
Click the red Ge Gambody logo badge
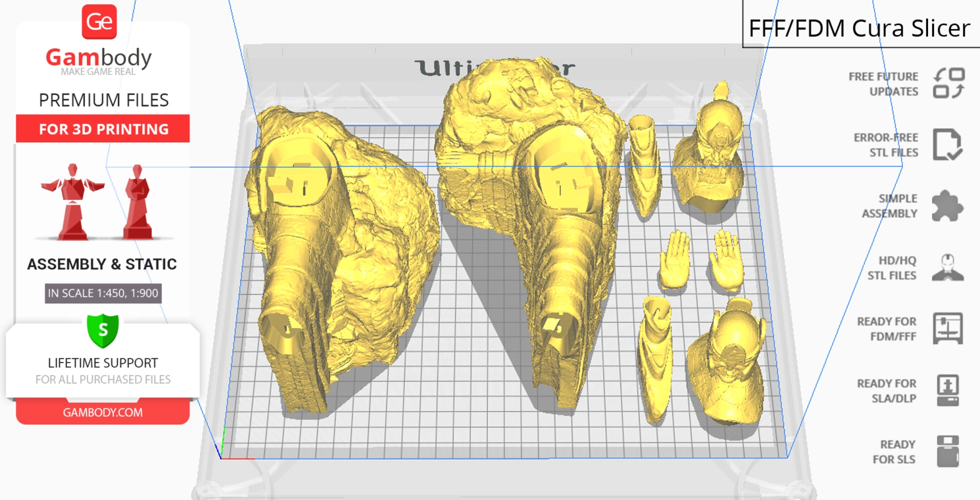(99, 21)
